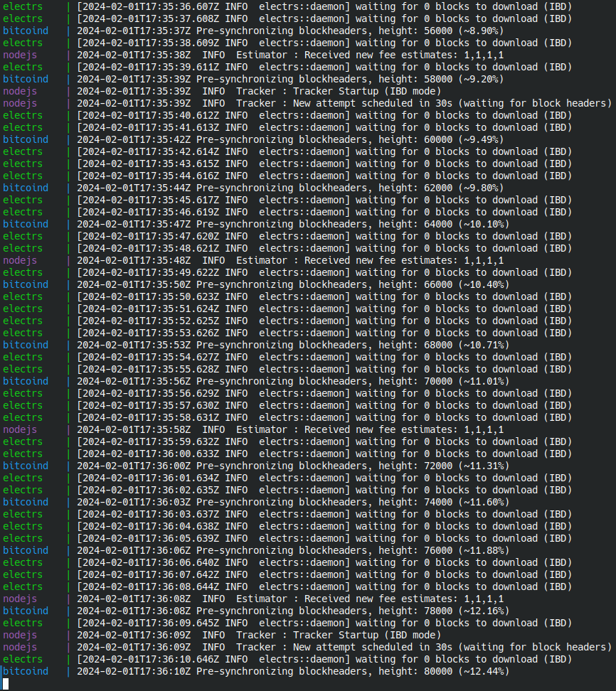Click the nodejs Estimator line at 17:35:58Z
The height and width of the screenshot is (691, 616).
[x=253, y=429]
